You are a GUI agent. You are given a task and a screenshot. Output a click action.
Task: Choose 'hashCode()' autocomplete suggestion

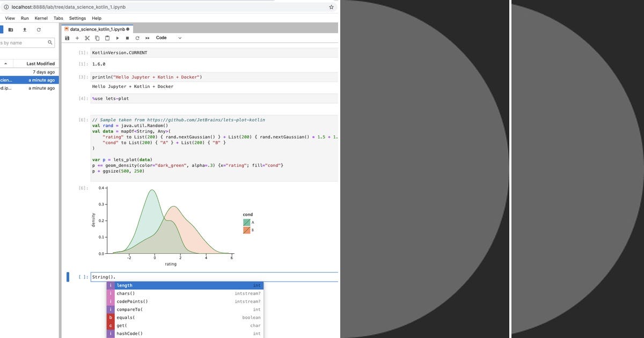pos(185,334)
